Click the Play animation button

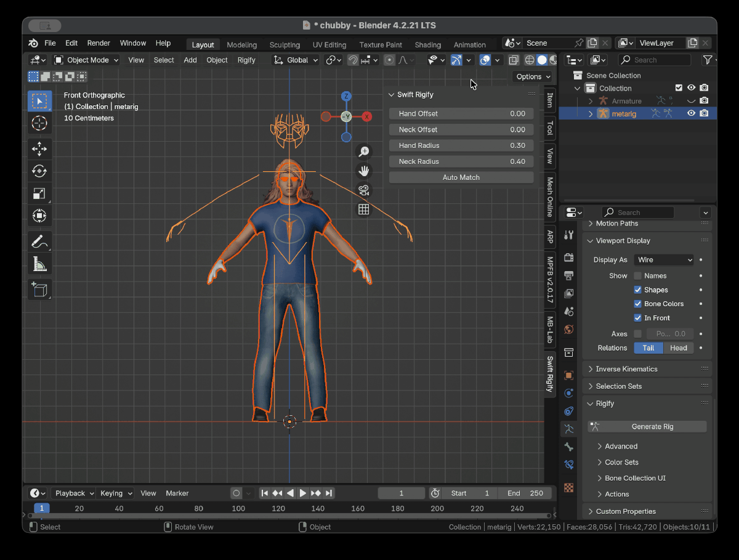coord(303,493)
